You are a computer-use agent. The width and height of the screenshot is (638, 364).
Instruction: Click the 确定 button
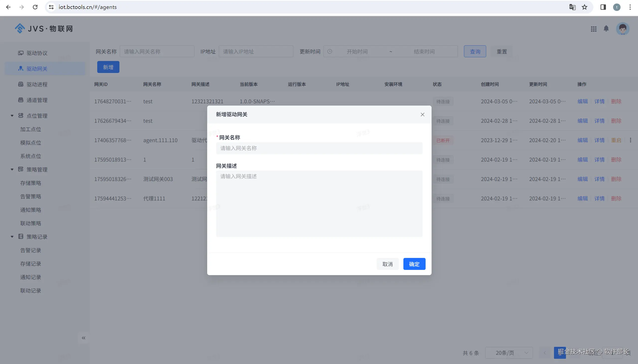tap(414, 264)
